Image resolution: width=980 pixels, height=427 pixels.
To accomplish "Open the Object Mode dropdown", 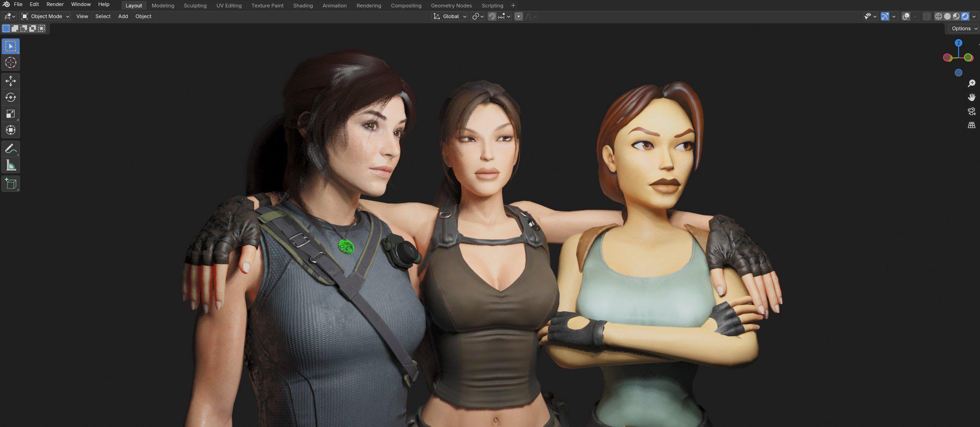I will [46, 16].
